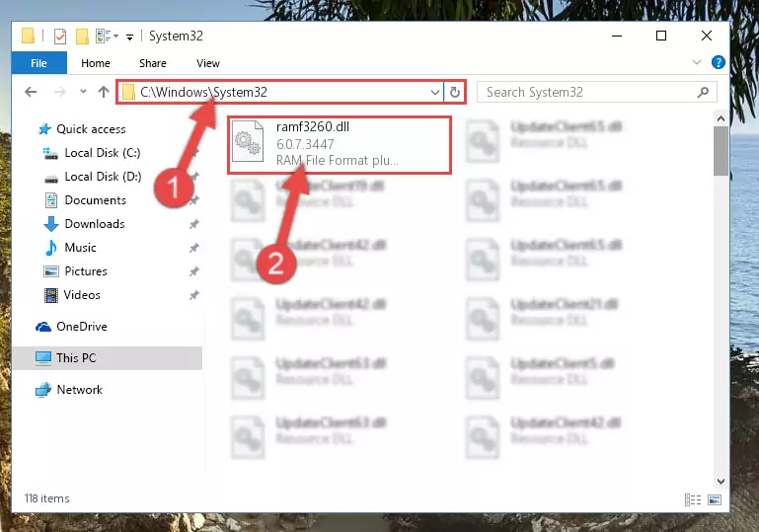759x532 pixels.
Task: Click the Properties icon in quick access toolbar
Action: pos(60,37)
